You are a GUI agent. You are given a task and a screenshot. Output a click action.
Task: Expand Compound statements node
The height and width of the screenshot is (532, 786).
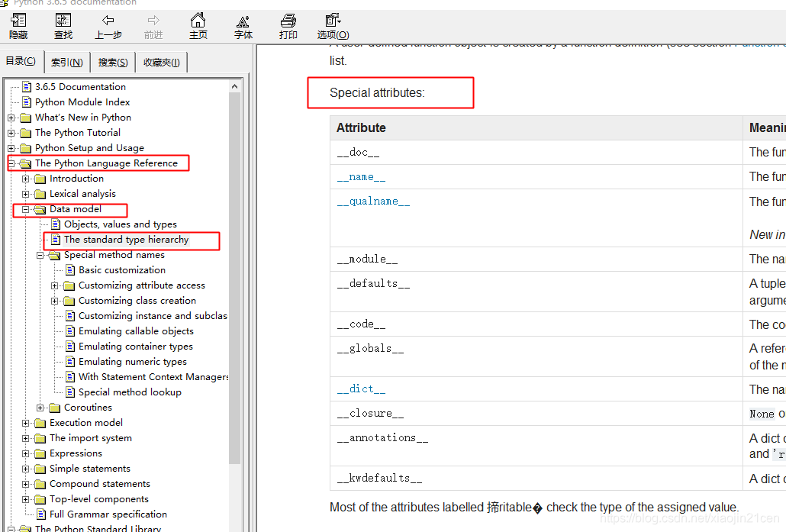(x=26, y=485)
